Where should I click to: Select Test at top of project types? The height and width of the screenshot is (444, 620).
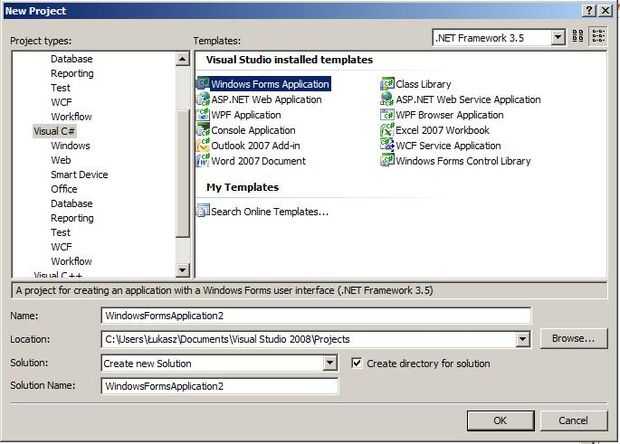60,88
